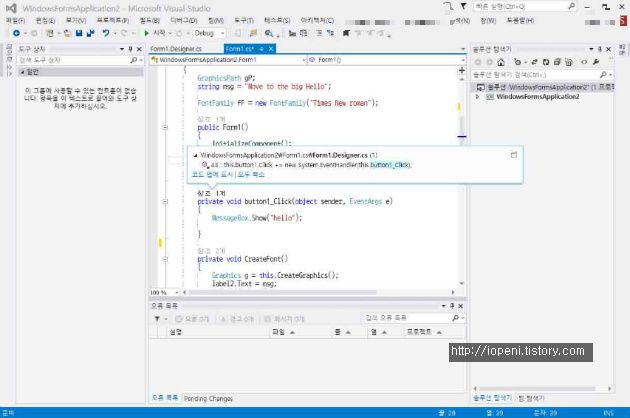Screen dimensions: 630x418
Task: Click the bookmark flag toolbar icon
Action: 346,33
